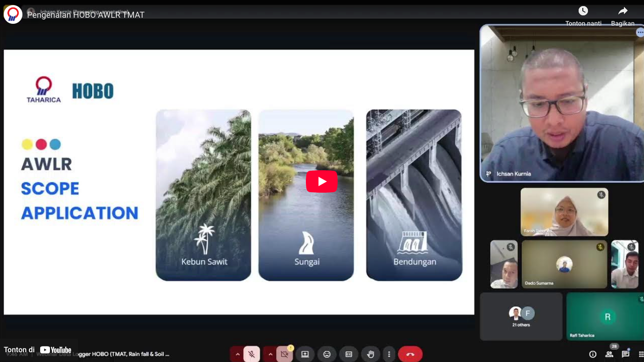Open the chat messages icon

pos(625,355)
